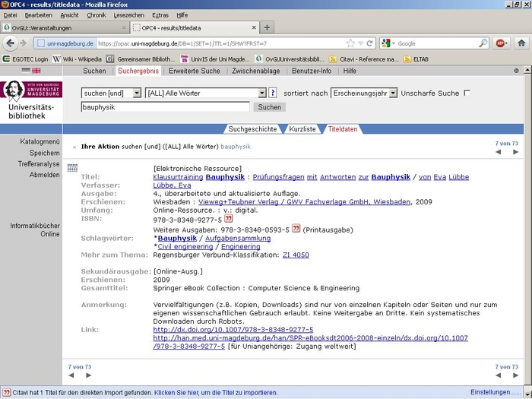The height and width of the screenshot is (399, 532).
Task: Open the Vieweg+Teubner Verlag publisher link
Action: (x=304, y=202)
